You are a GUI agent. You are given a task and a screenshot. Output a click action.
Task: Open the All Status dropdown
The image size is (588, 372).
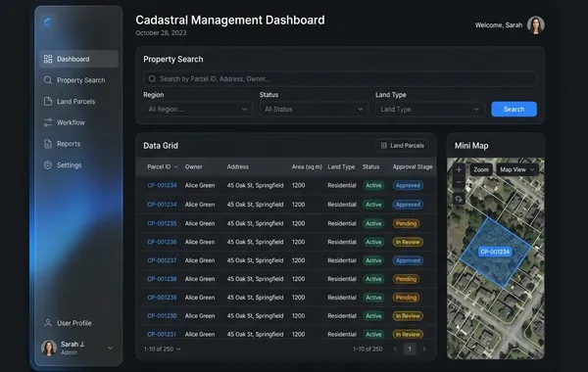pyautogui.click(x=314, y=109)
